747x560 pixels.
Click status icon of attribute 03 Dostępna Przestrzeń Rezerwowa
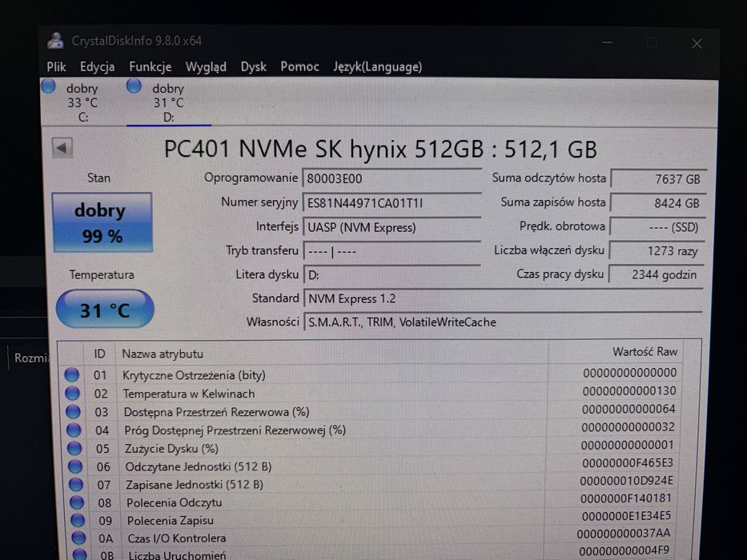[74, 411]
